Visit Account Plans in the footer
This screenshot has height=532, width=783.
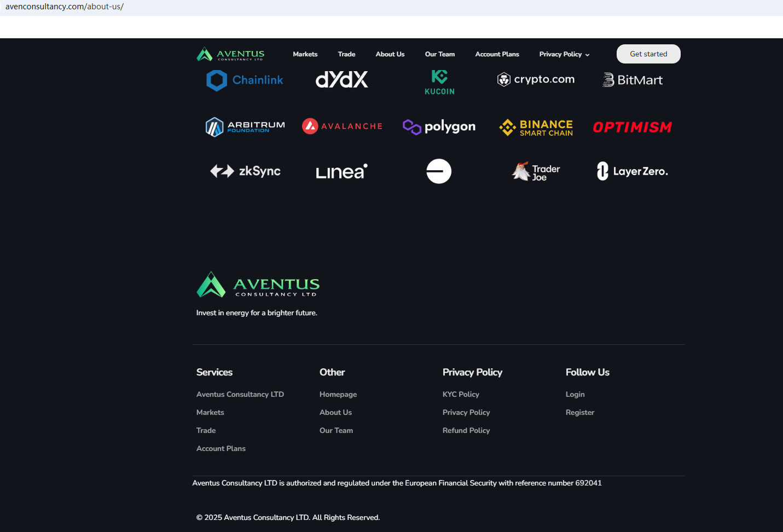(x=221, y=448)
